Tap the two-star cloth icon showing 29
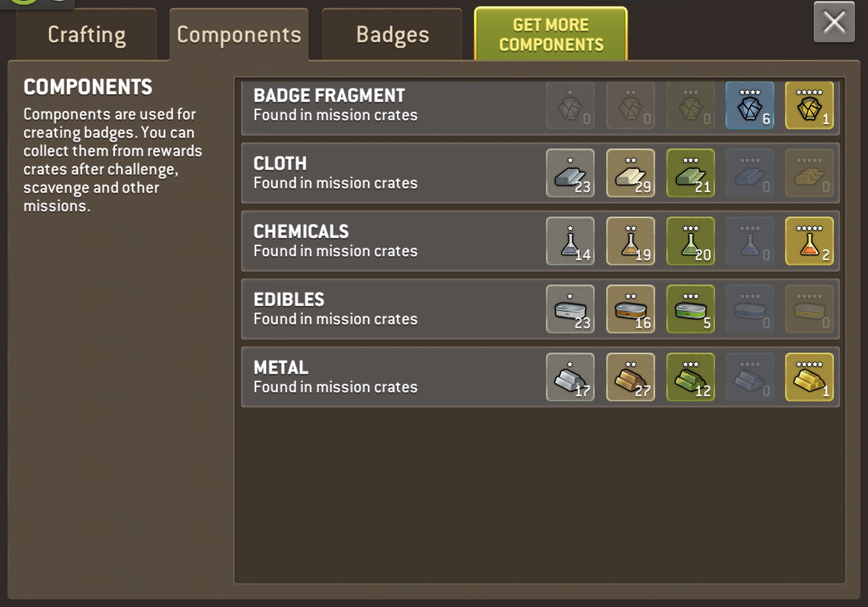 [631, 173]
